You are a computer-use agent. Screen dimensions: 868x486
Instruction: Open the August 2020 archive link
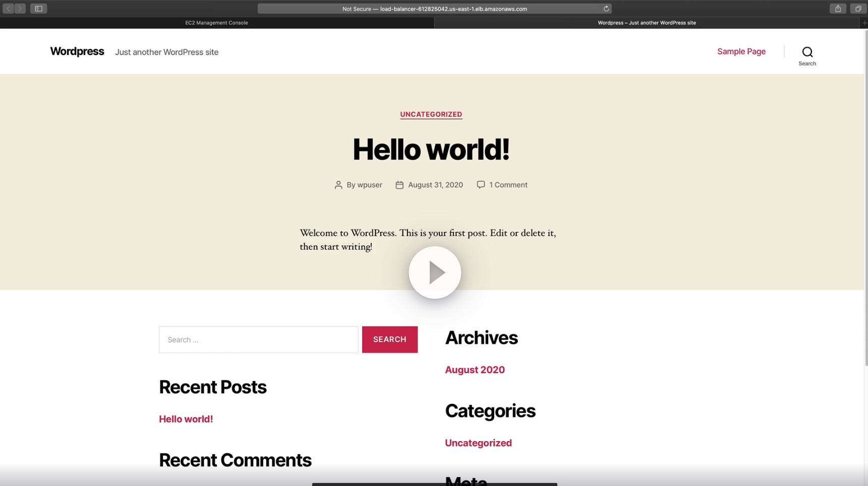[x=475, y=370]
